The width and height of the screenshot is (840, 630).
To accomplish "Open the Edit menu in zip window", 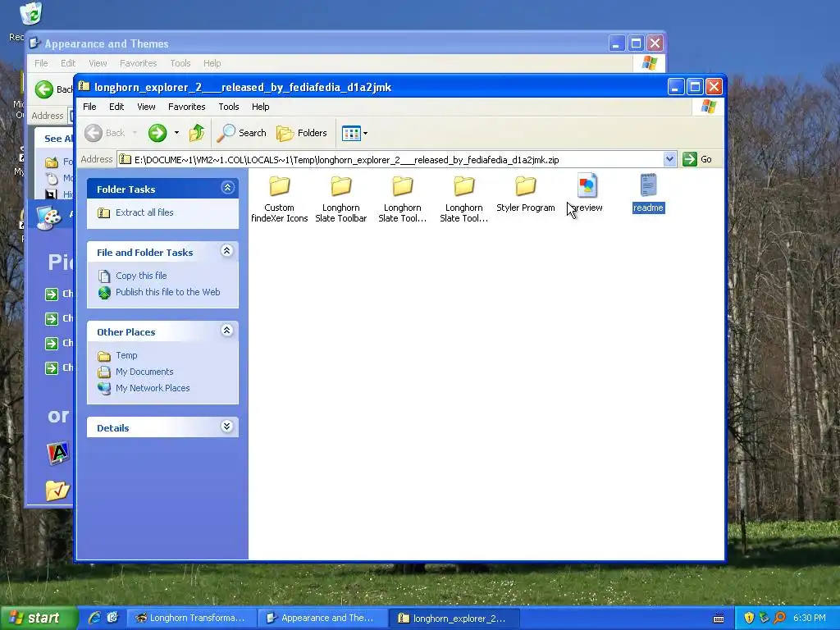I will (116, 107).
